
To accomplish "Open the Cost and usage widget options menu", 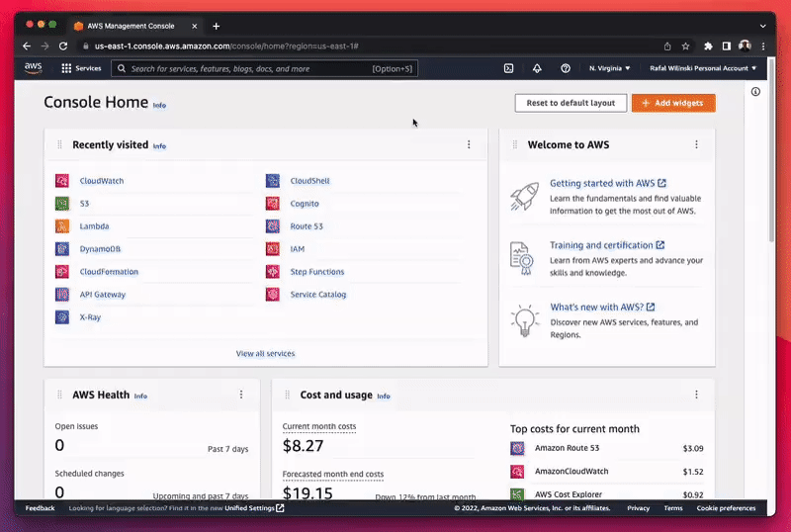I will pos(696,395).
